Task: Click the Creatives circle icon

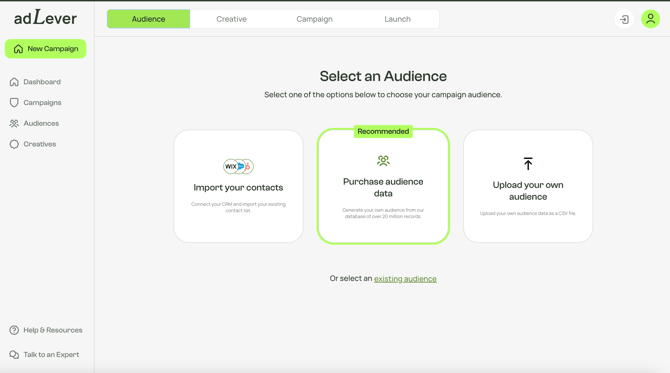Action: click(14, 144)
